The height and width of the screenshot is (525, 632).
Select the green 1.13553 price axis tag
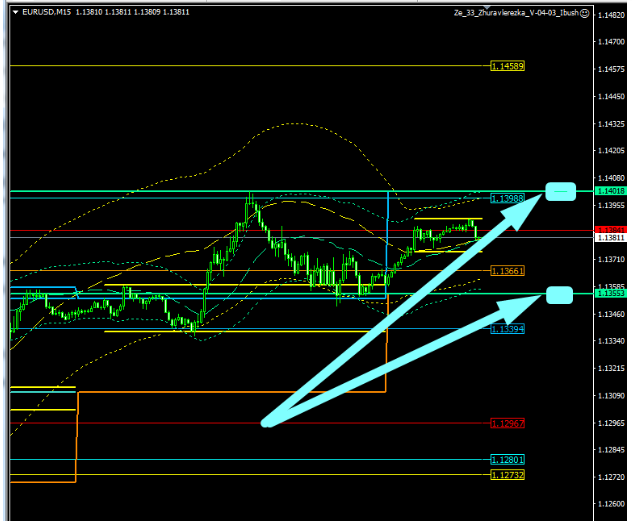(610, 294)
